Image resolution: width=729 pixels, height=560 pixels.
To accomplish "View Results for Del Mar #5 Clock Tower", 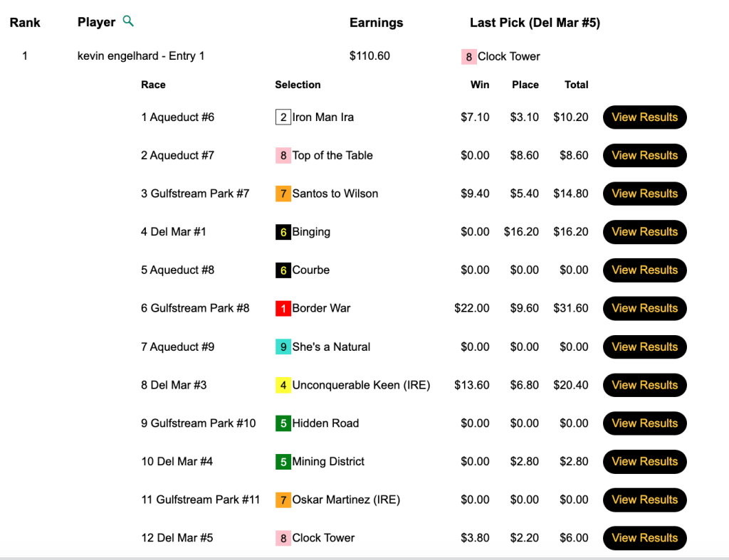I will tap(644, 538).
